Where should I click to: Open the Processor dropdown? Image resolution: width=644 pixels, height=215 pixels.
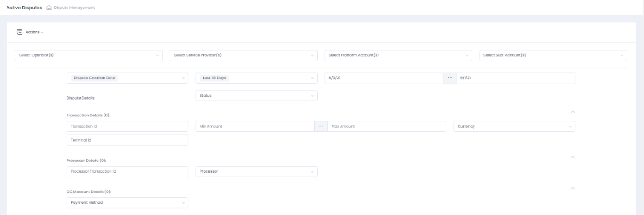pyautogui.click(x=256, y=171)
